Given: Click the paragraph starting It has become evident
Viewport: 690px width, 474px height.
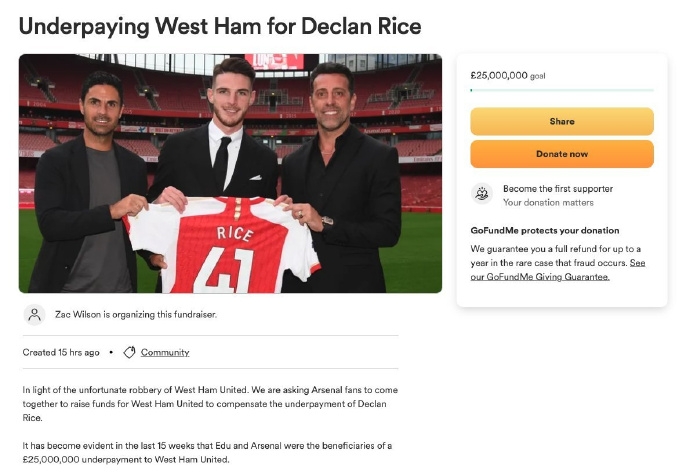Looking at the screenshot, I should click(207, 452).
